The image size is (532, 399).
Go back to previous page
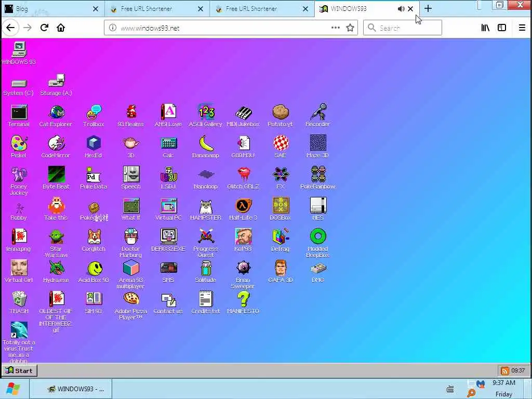pos(10,28)
